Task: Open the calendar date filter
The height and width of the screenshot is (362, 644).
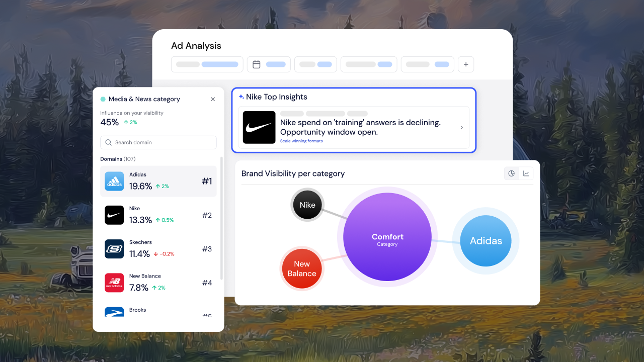Action: pyautogui.click(x=269, y=64)
